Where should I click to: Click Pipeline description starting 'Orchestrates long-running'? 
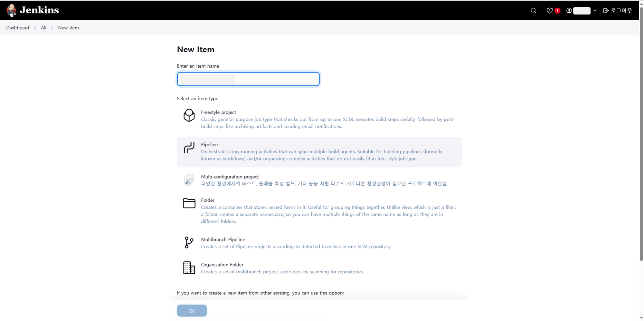(x=322, y=155)
